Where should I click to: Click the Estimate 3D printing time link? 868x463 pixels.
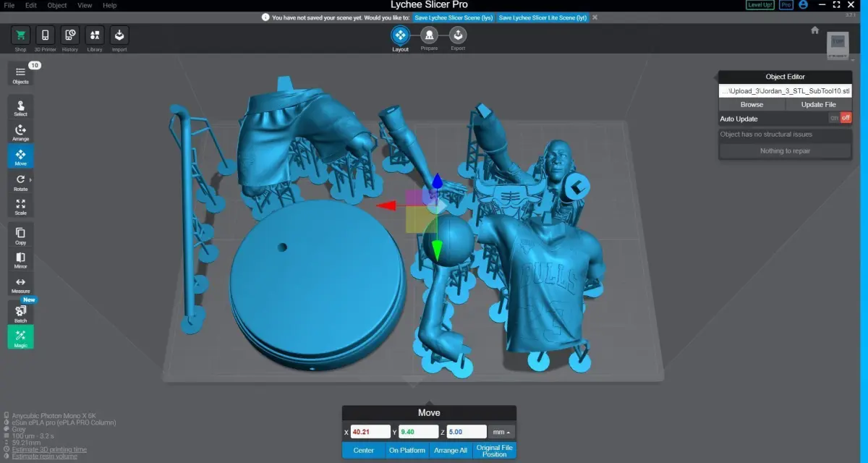tap(49, 449)
